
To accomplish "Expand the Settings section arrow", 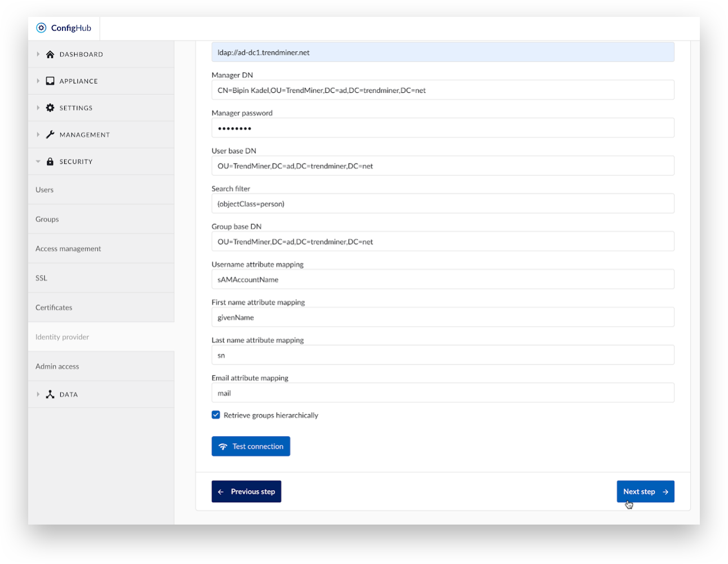I will click(38, 108).
